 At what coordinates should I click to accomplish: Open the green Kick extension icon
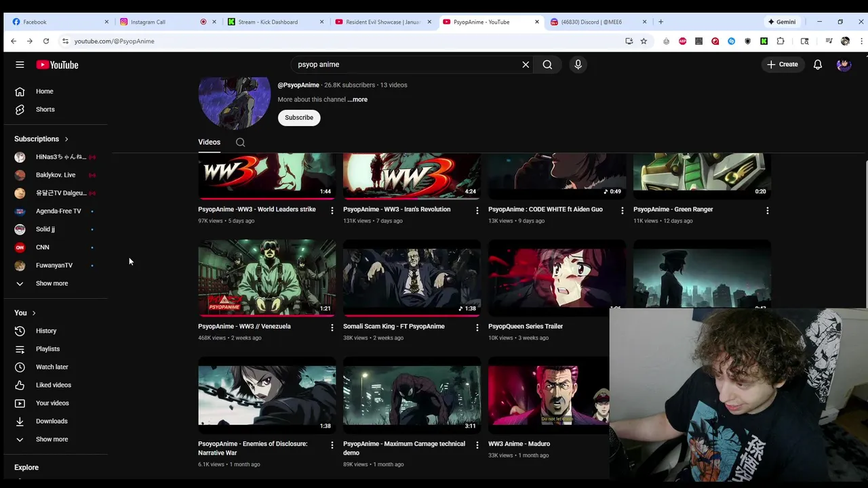[x=764, y=41]
